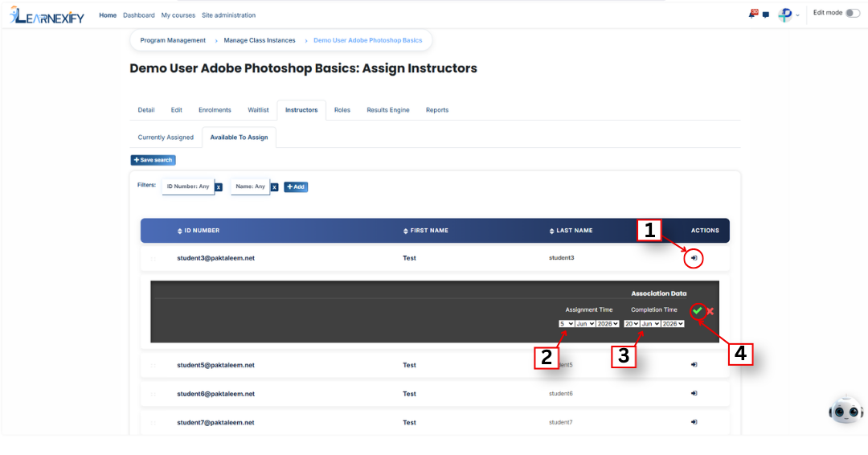Edit the Name: Any filter
Viewport: 868px width, 455px height.
click(x=250, y=187)
